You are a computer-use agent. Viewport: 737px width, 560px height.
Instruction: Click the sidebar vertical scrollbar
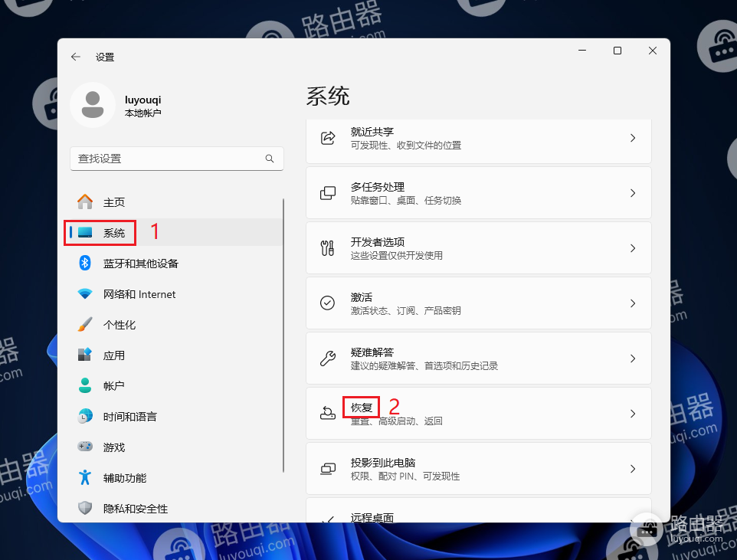(x=283, y=336)
